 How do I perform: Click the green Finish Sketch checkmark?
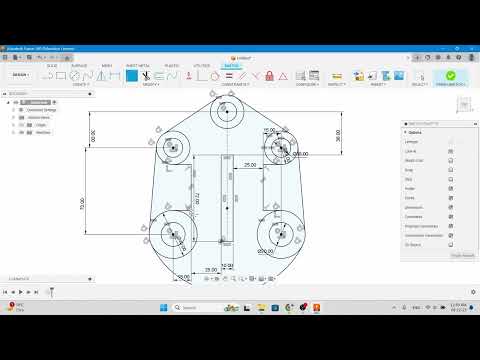point(450,76)
